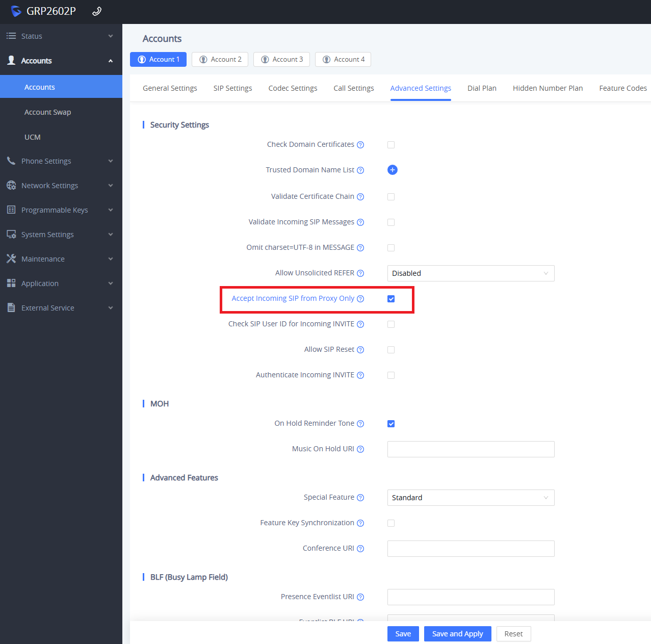651x644 pixels.
Task: Click the Save and Apply button
Action: point(457,634)
